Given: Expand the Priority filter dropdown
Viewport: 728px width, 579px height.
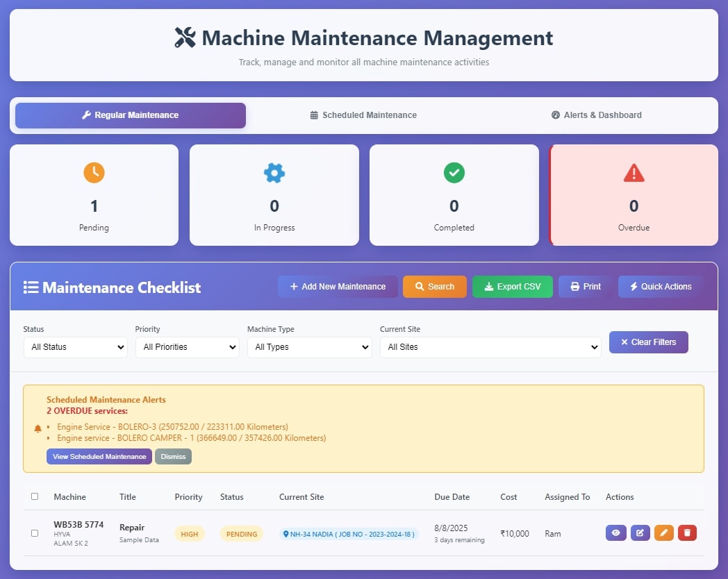Looking at the screenshot, I should click(x=187, y=347).
